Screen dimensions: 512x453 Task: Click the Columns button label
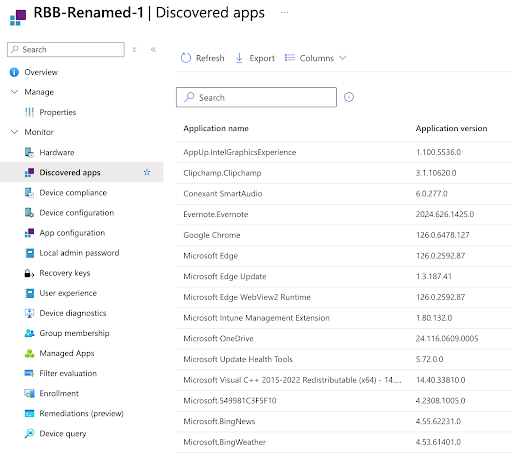[316, 58]
